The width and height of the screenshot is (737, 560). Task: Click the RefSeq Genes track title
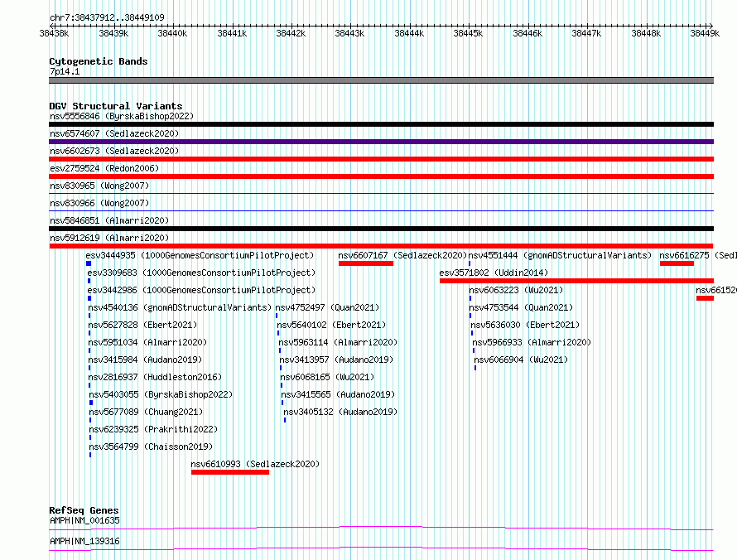84,510
